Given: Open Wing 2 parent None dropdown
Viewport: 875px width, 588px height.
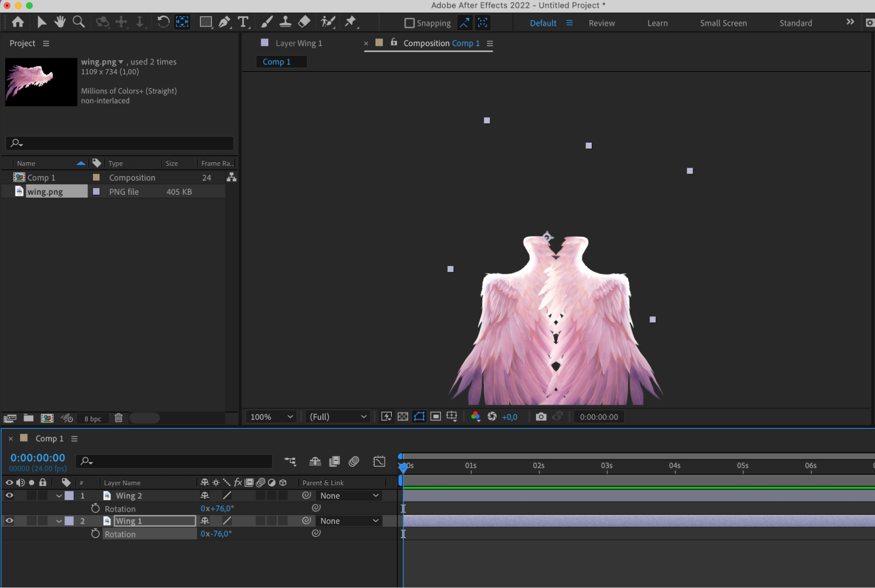Looking at the screenshot, I should [x=349, y=495].
